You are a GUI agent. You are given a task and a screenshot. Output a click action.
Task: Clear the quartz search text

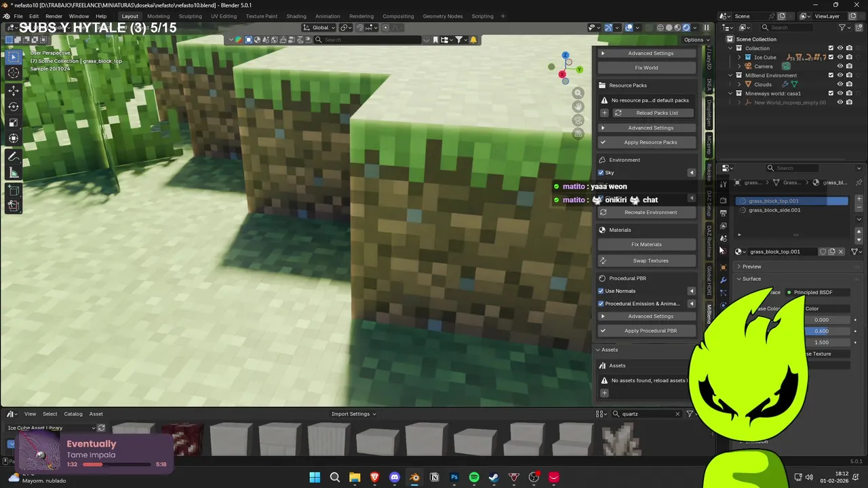pyautogui.click(x=677, y=414)
